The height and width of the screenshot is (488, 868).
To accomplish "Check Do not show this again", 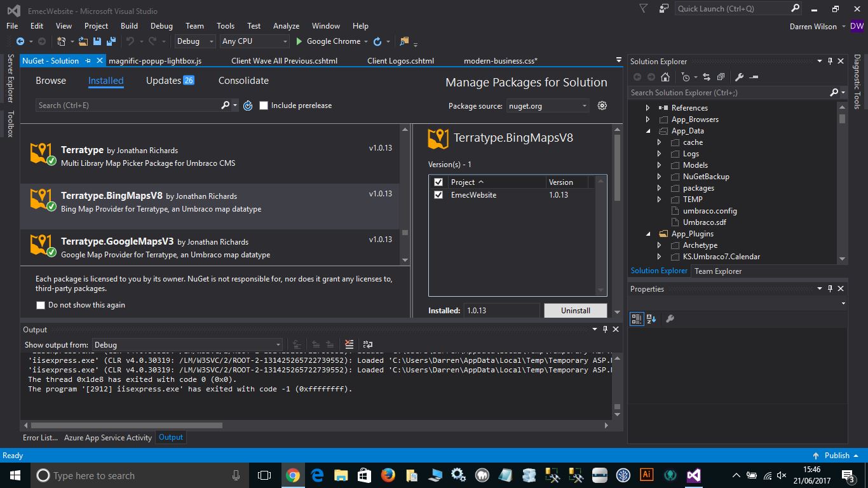I will (x=41, y=305).
